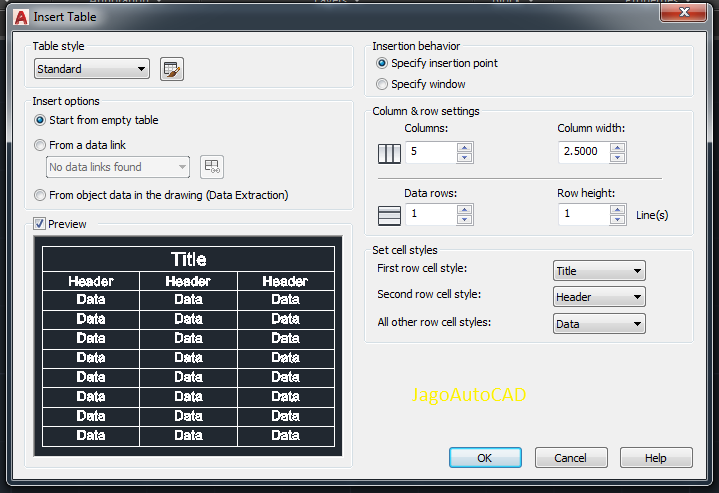This screenshot has width=719, height=493.
Task: Uncheck the Preview checkbox
Action: coord(39,224)
